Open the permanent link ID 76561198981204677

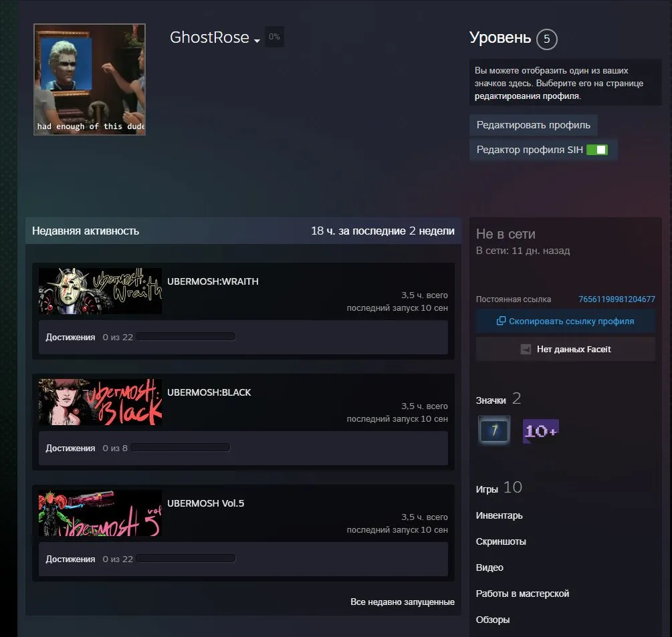tap(617, 299)
